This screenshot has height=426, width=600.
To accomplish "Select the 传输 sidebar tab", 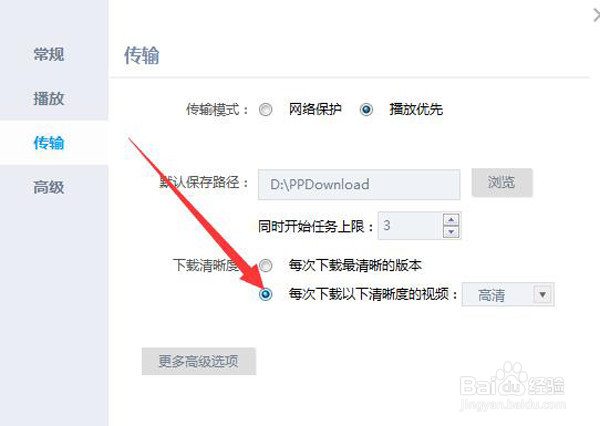I will pos(49,143).
